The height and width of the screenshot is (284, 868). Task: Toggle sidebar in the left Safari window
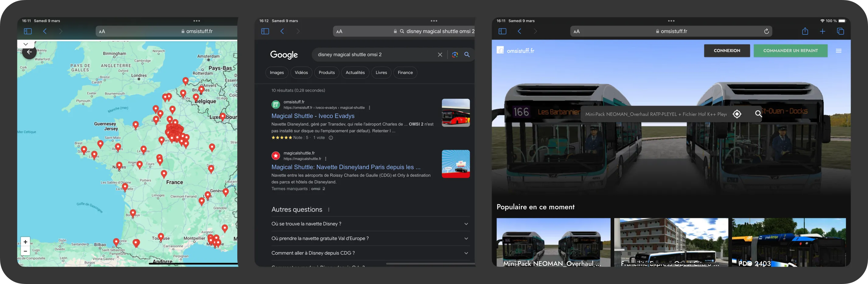(x=28, y=31)
